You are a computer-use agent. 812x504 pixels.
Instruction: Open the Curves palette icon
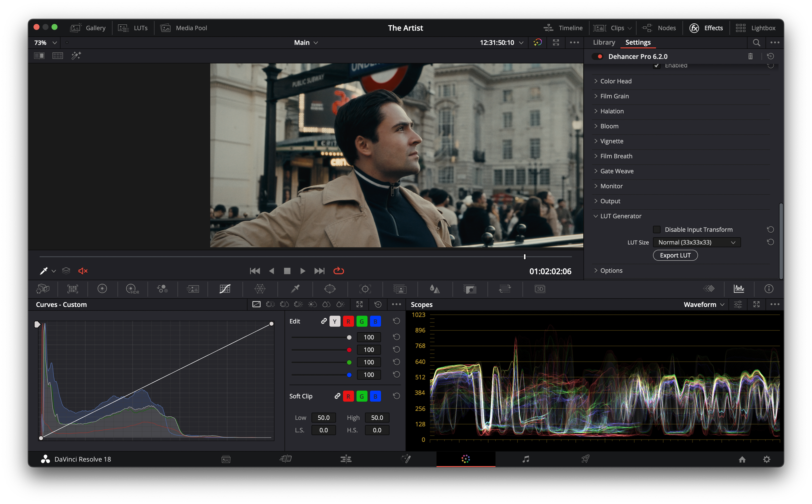tap(225, 289)
